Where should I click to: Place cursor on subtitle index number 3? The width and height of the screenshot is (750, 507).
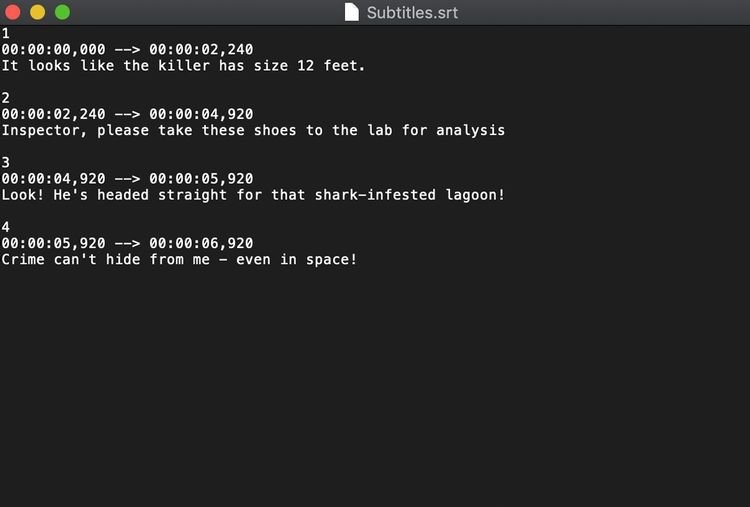pos(5,163)
